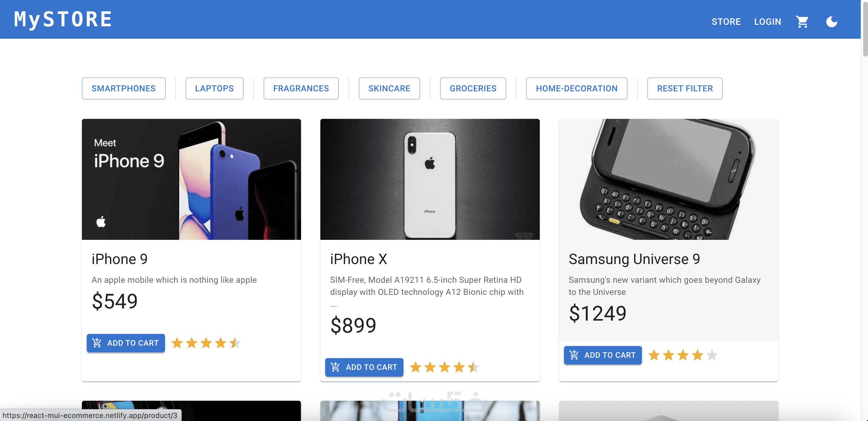868x421 pixels.
Task: Choose the Home-Decoration filter
Action: pyautogui.click(x=577, y=88)
